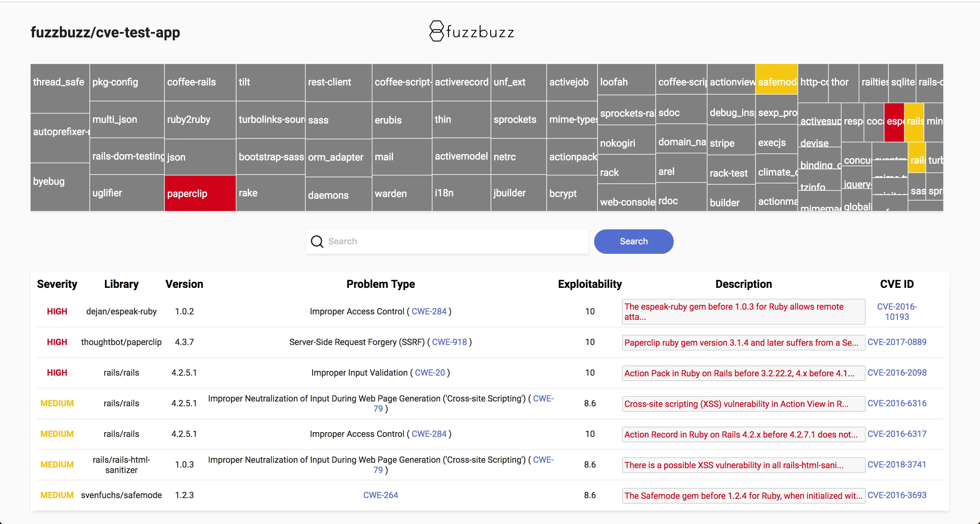Open the CWE-918 link

[449, 342]
